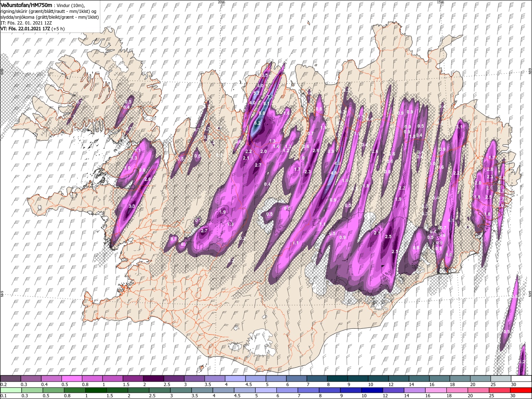The width and height of the screenshot is (532, 399).
Task: Click the 15W longitude label
Action: 440,2
